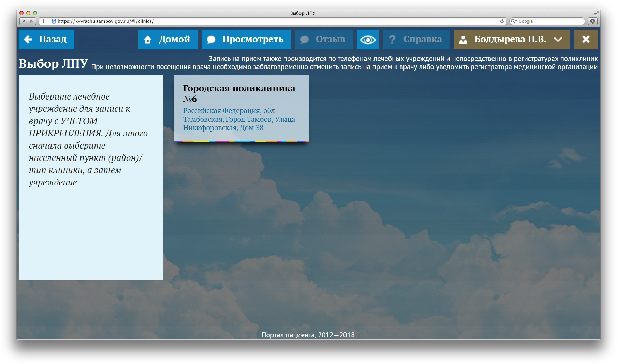Click the Портал пациента, 2012—2018 footer text
Image resolution: width=617 pixels, height=364 pixels.
[308, 335]
